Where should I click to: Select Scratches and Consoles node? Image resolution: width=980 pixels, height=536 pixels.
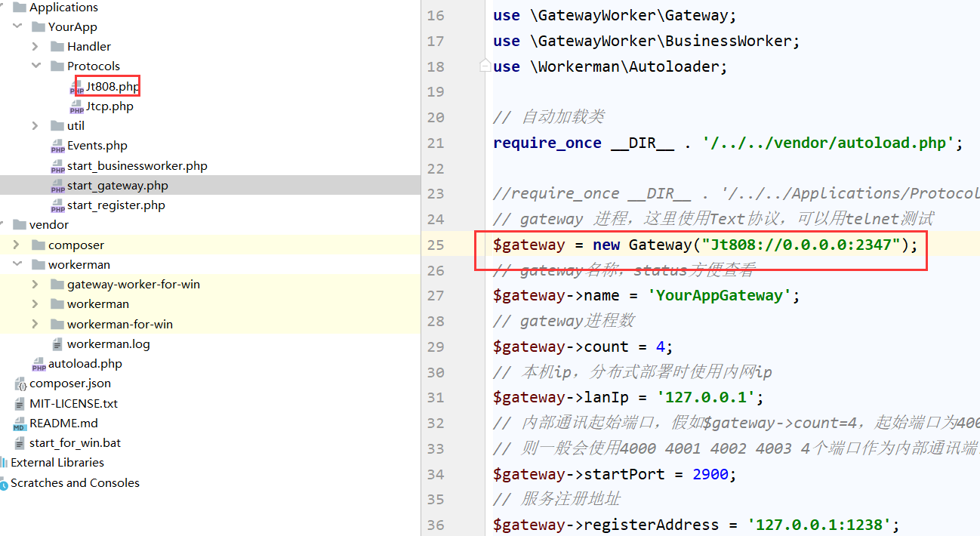75,482
